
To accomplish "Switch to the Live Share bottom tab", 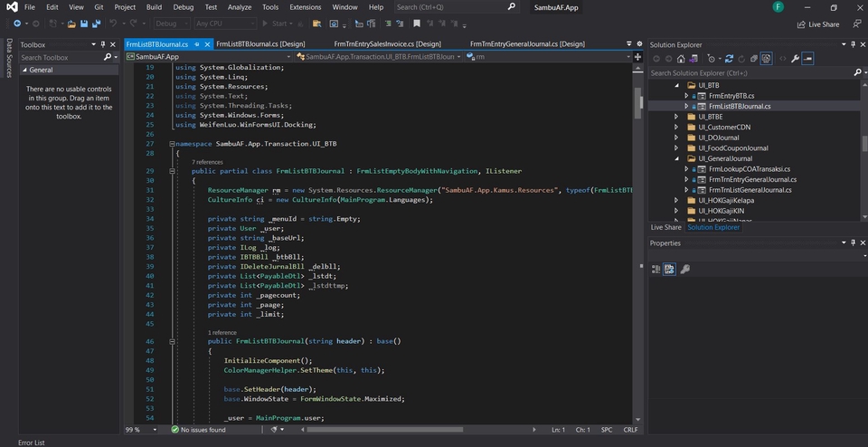I will (666, 228).
